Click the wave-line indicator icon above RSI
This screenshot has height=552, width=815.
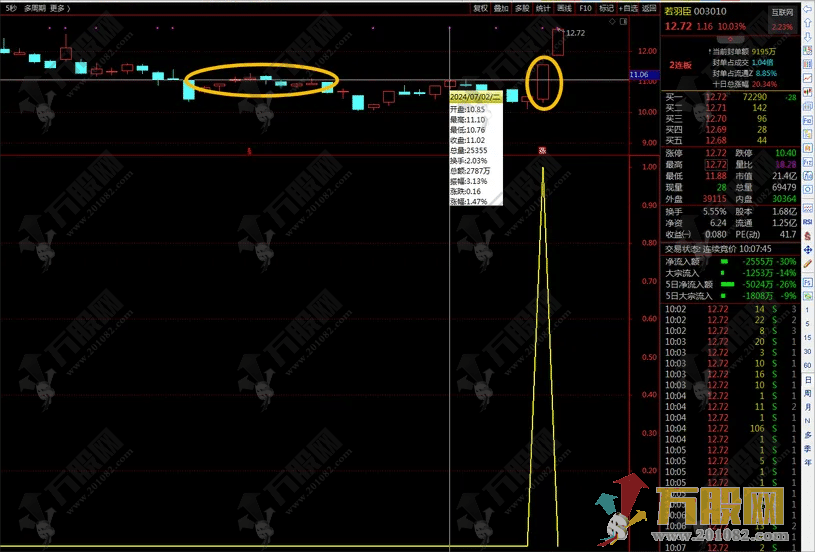click(808, 208)
